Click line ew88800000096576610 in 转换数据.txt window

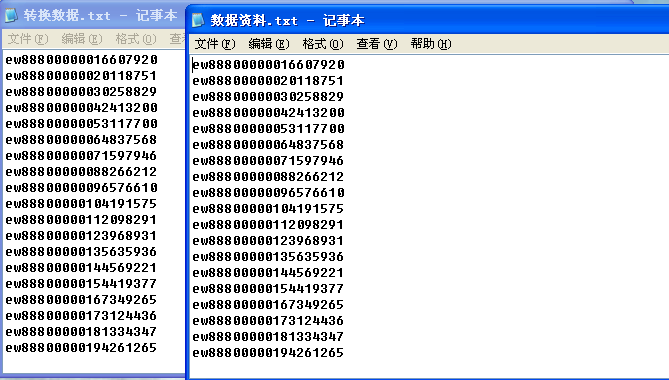click(81, 188)
